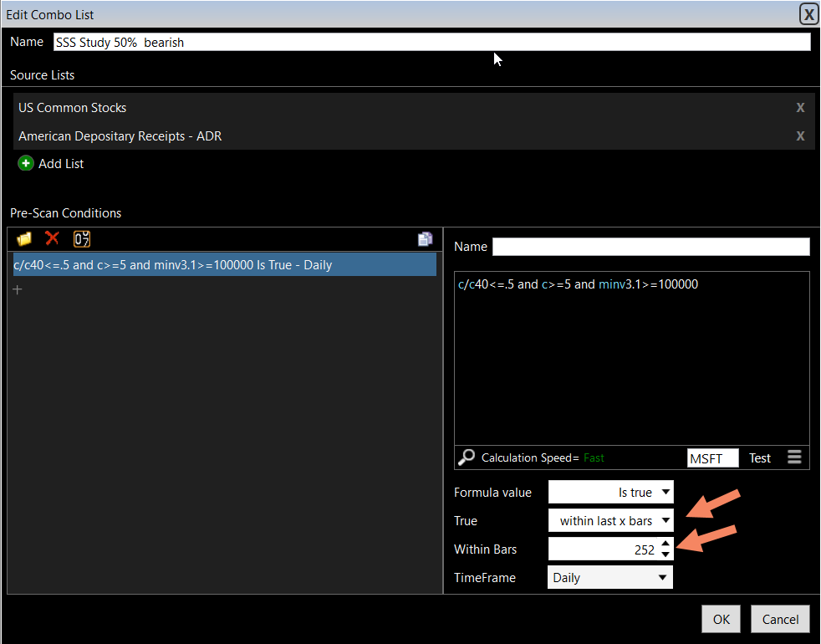Delete condition using the red X icon

(x=52, y=238)
